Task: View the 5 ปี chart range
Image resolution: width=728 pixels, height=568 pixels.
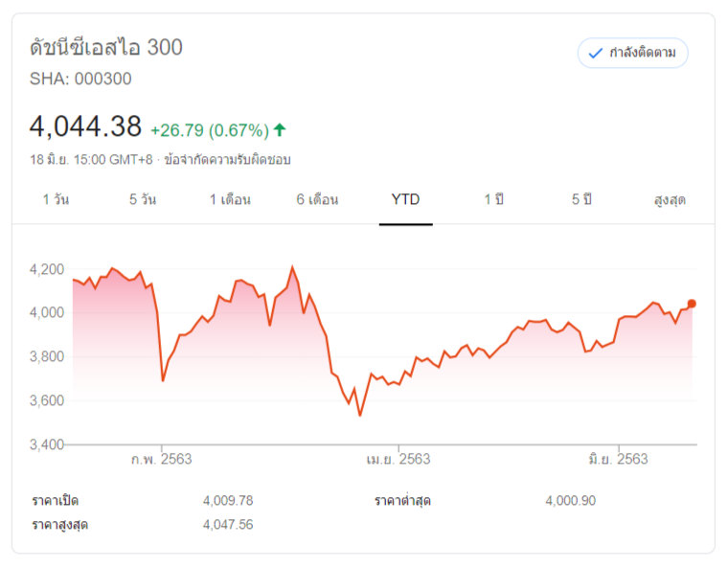Action: (581, 200)
